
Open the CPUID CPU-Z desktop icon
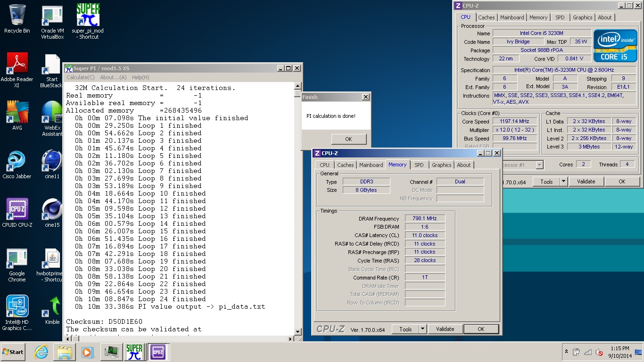17,213
